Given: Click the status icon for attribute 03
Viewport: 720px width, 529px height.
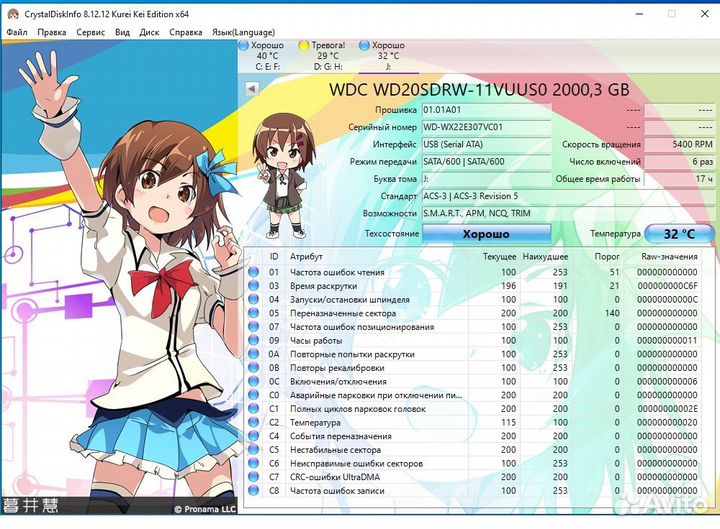Looking at the screenshot, I should [x=253, y=286].
